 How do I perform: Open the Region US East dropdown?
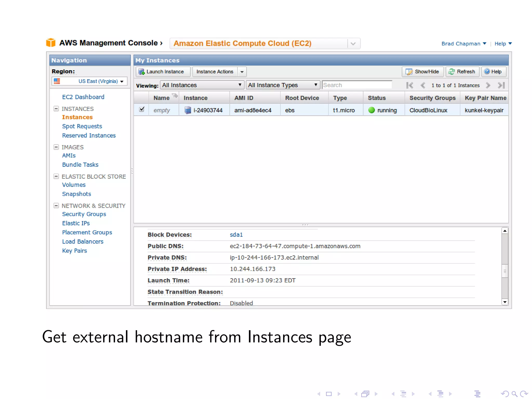89,81
